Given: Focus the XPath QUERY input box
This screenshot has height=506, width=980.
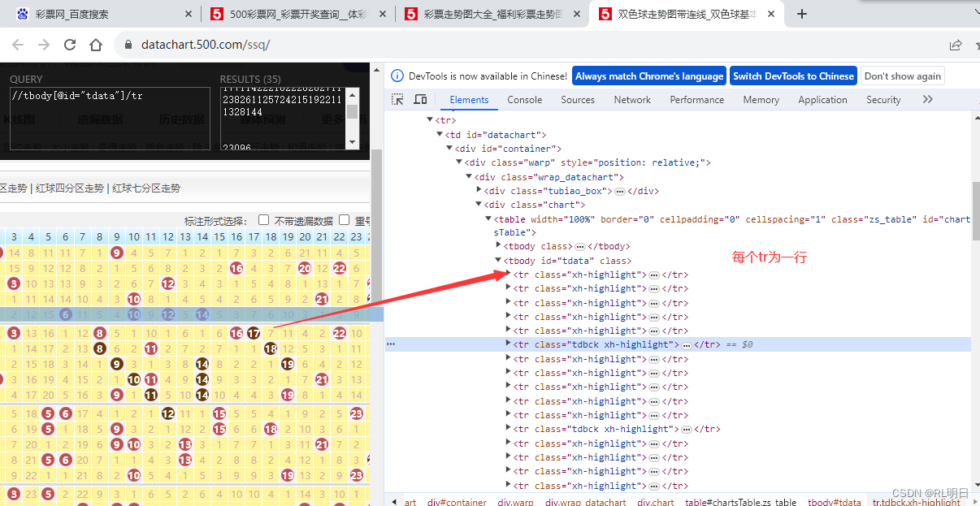Looking at the screenshot, I should [x=110, y=118].
